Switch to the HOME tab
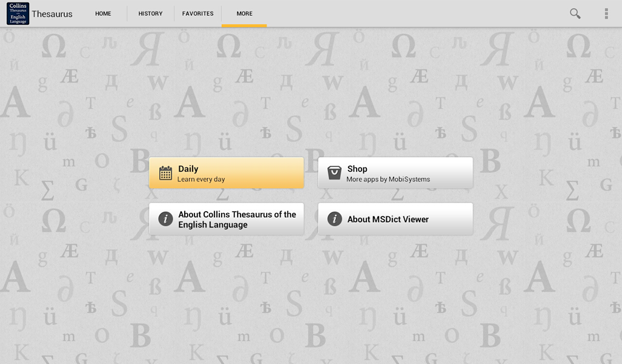Screen dimensions: 622x364 point(103,13)
